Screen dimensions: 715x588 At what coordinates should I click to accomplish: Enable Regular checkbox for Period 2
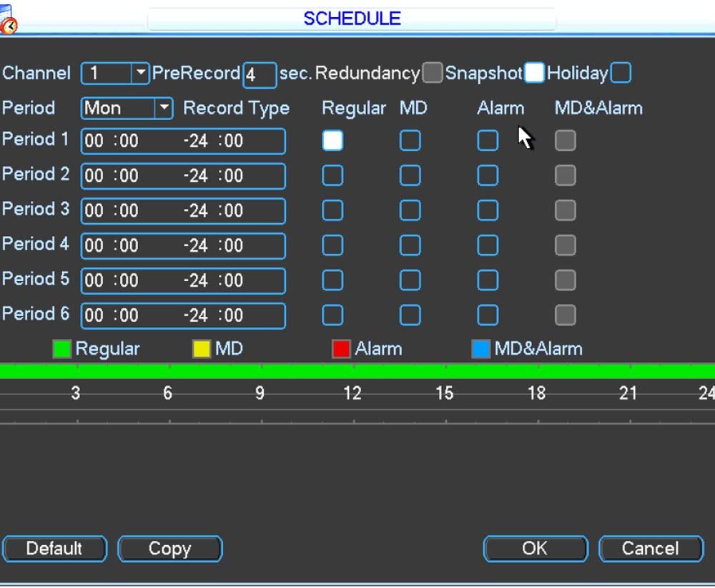332,176
